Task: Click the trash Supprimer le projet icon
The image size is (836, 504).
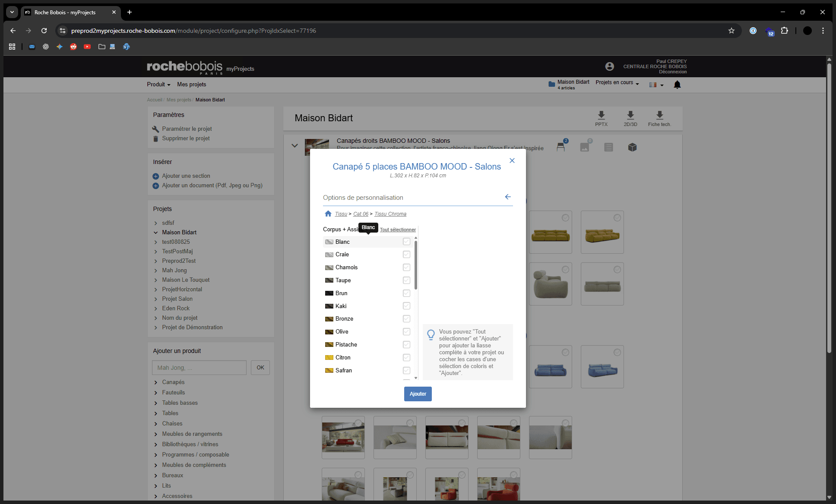Action: (155, 139)
